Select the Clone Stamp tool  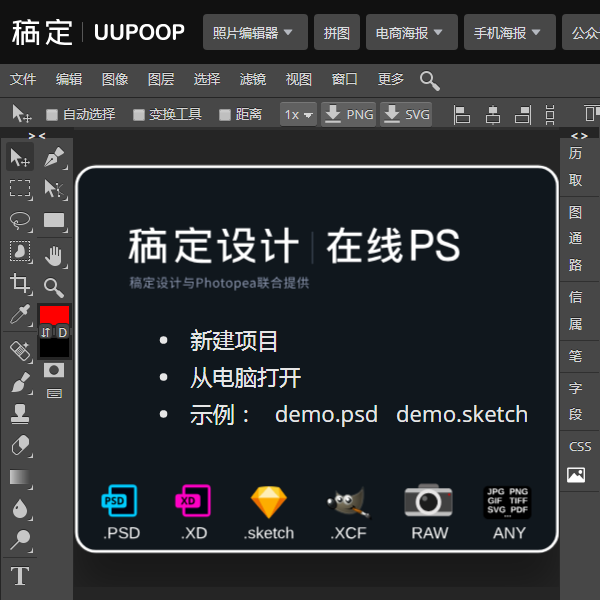tap(20, 414)
